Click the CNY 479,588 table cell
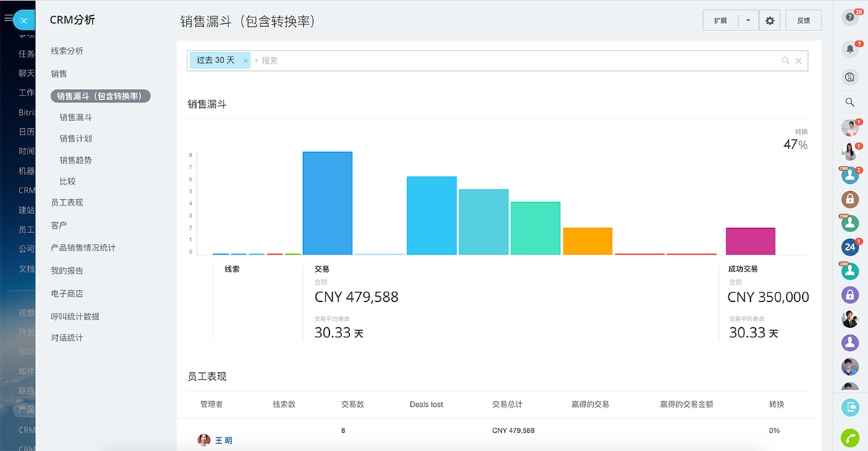The height and width of the screenshot is (451, 868). tap(513, 431)
